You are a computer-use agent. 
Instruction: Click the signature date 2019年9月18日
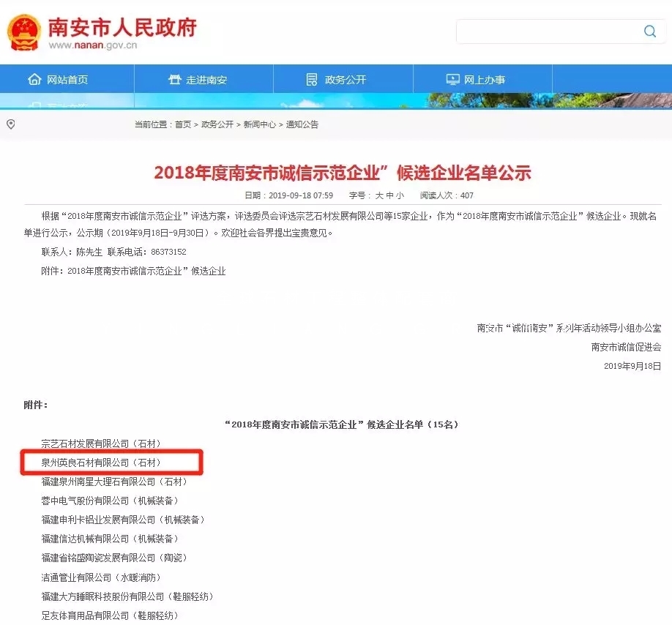pos(632,366)
